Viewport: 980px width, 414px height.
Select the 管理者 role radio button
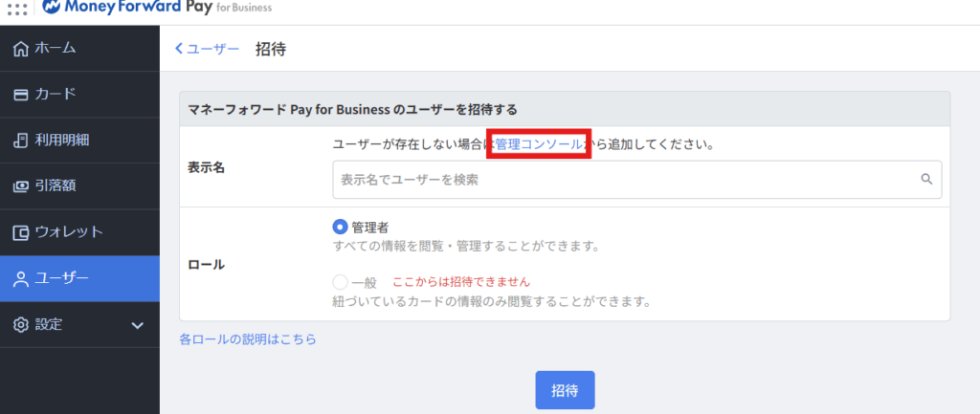pyautogui.click(x=340, y=227)
